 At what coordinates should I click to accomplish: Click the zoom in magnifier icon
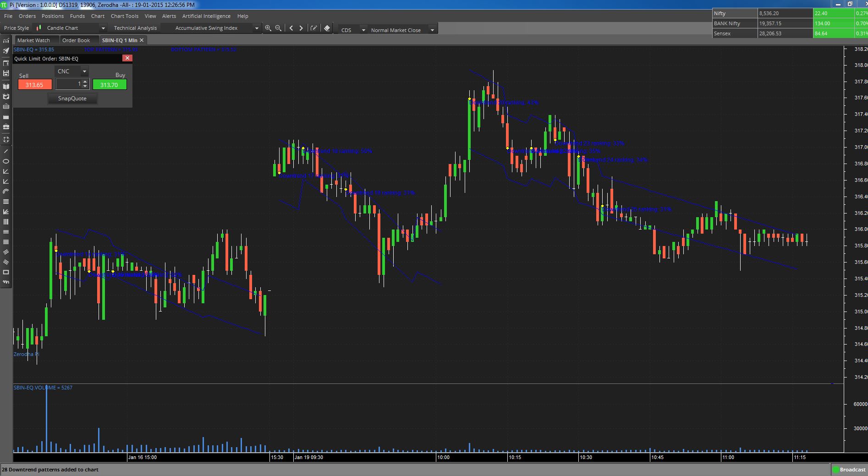pyautogui.click(x=268, y=28)
